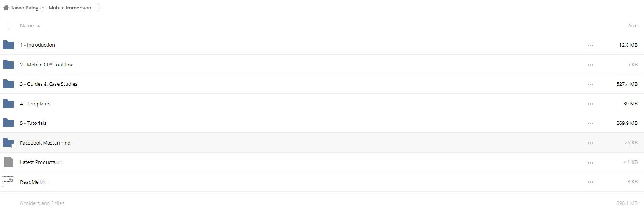
Task: Click the ReadMe.txt file thumbnail icon
Action: (8, 181)
